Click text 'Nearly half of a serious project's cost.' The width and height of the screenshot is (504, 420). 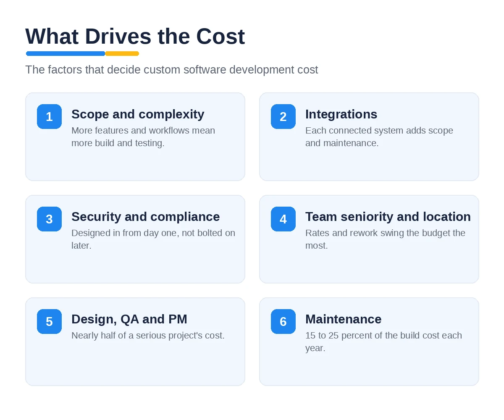(x=148, y=336)
